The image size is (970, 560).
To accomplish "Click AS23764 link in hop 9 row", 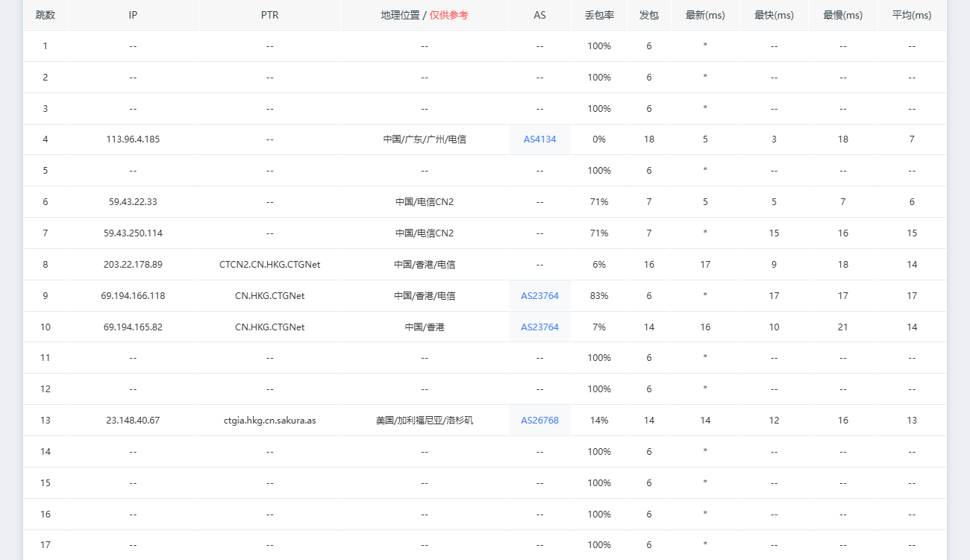I will point(539,296).
